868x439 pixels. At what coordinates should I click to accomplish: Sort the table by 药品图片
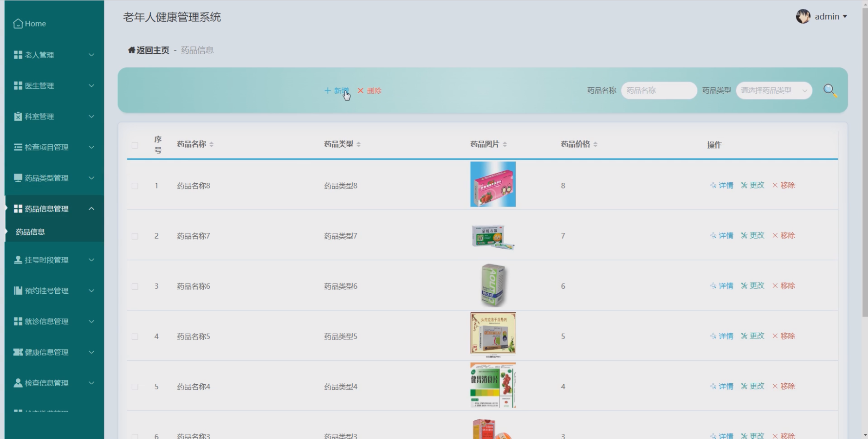tap(505, 145)
